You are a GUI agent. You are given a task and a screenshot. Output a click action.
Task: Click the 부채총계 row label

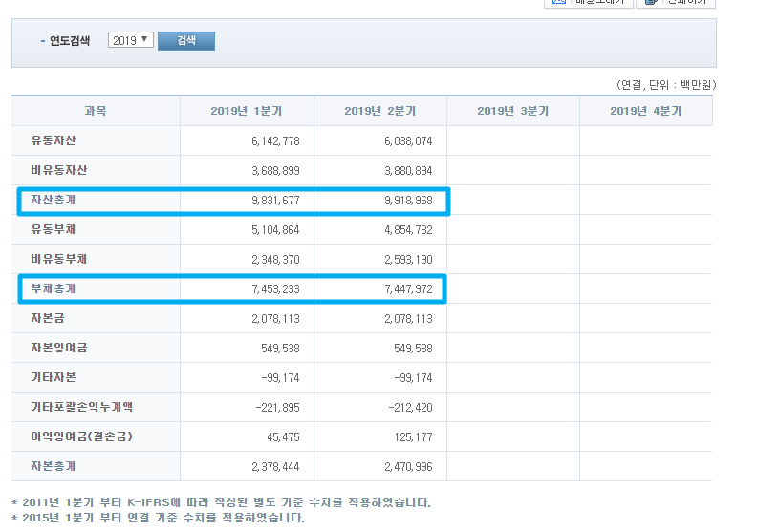click(x=54, y=288)
